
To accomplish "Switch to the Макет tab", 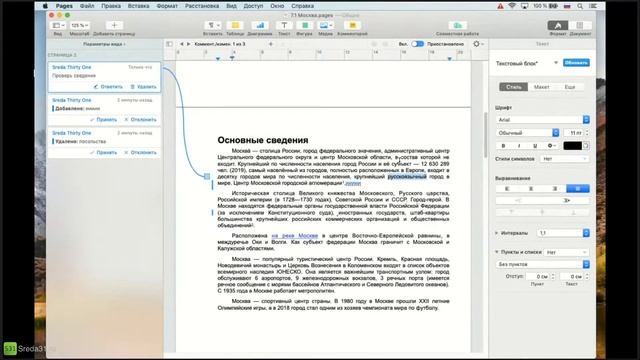I will [x=542, y=87].
